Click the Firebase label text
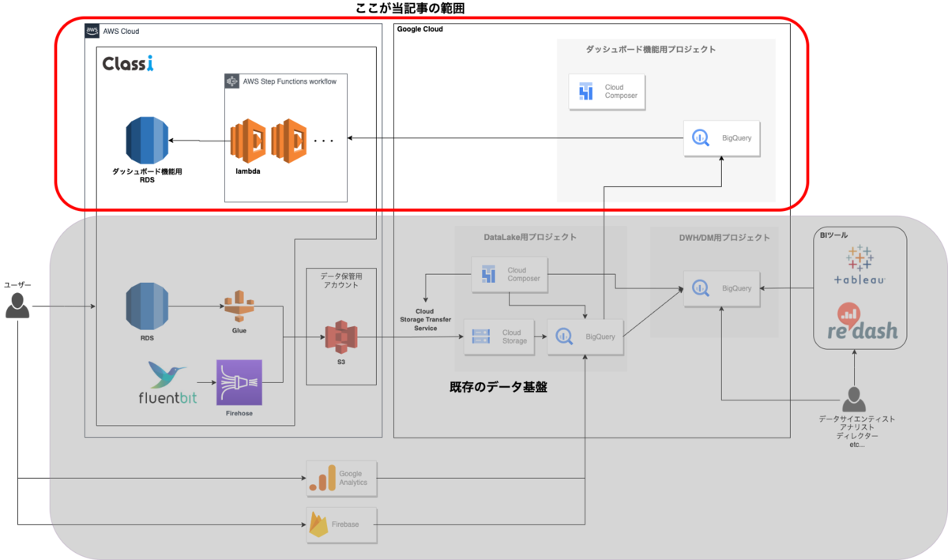948x560 pixels. (x=345, y=524)
